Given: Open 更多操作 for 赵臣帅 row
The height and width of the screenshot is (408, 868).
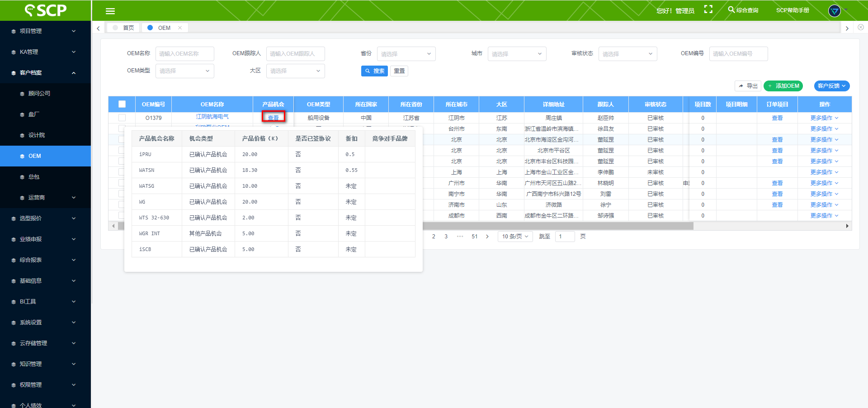Looking at the screenshot, I should point(824,118).
